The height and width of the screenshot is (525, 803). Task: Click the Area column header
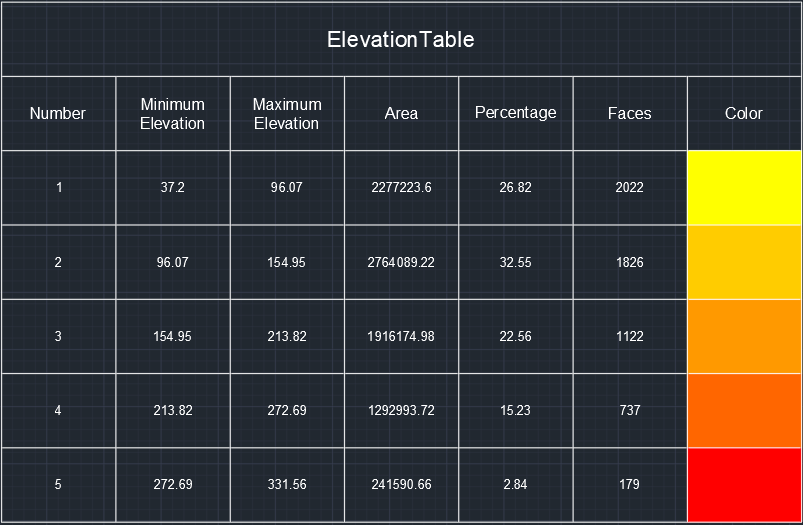click(401, 114)
